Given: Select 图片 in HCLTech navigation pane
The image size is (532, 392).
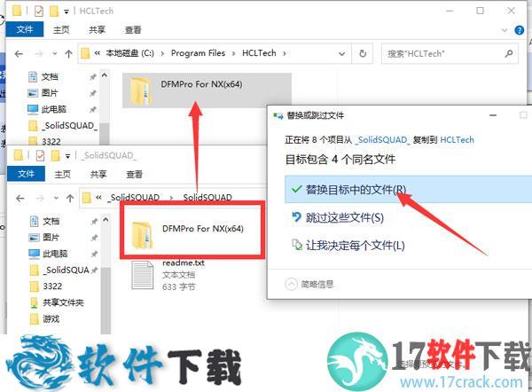Looking at the screenshot, I should point(50,93).
